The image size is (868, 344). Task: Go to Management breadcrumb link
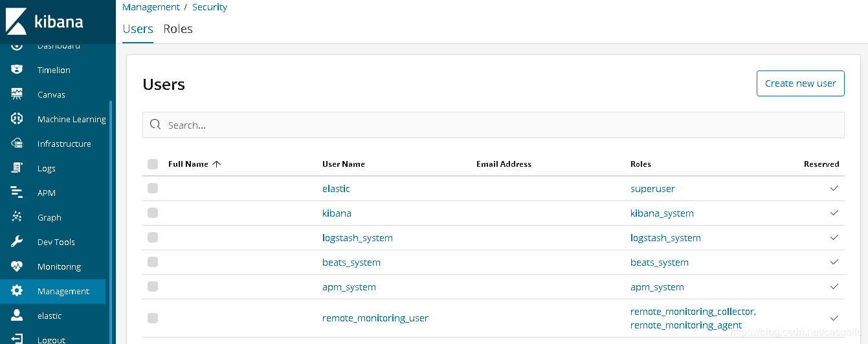pos(151,7)
